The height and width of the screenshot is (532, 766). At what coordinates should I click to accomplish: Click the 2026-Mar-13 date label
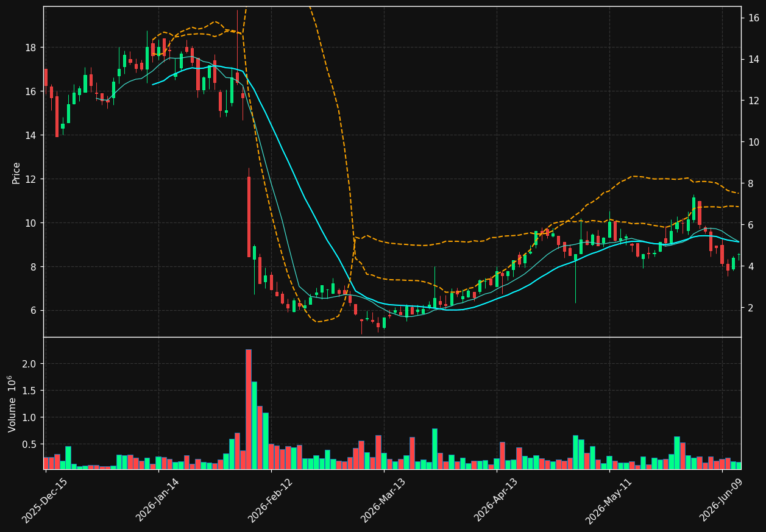pos(383,500)
